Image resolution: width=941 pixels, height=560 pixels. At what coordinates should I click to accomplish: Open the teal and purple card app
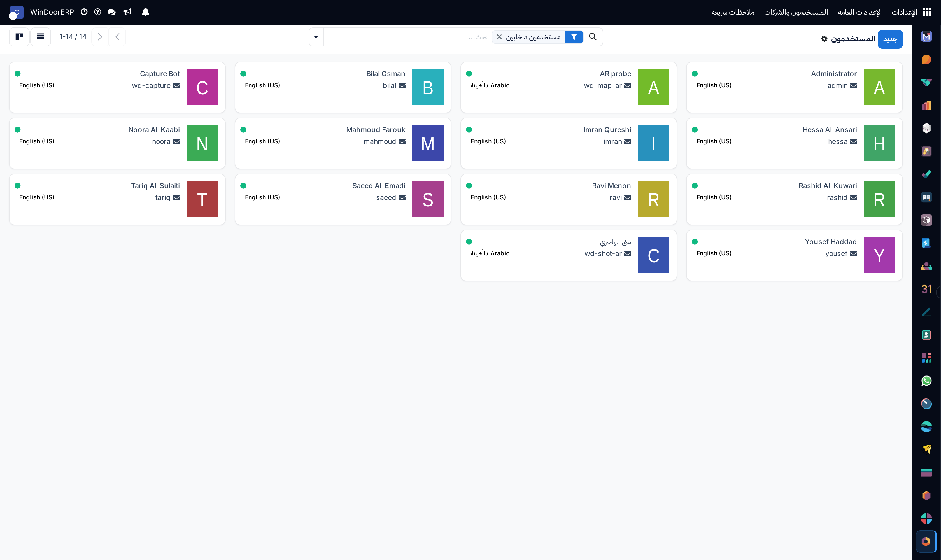point(926,472)
